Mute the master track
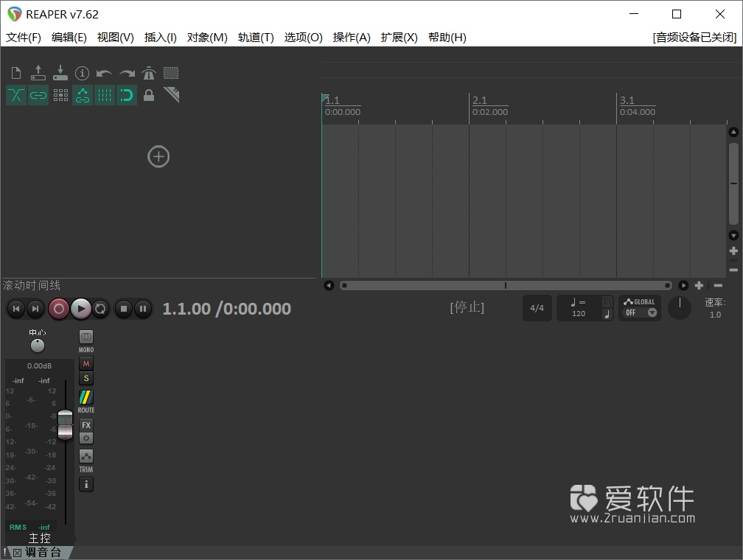This screenshot has height=560, width=743. [x=86, y=363]
